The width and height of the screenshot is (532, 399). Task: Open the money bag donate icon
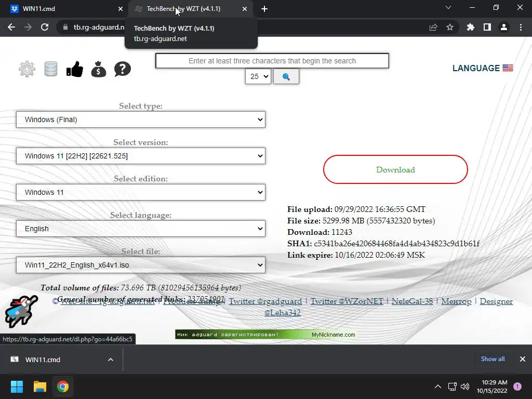point(99,69)
